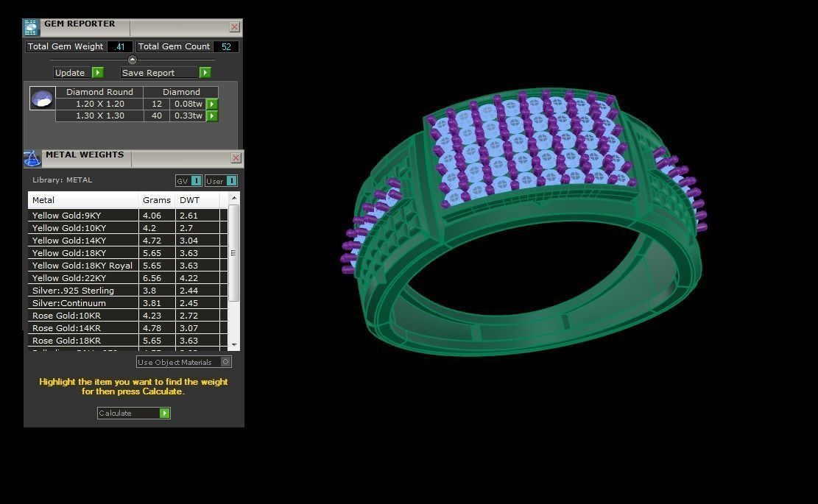Select the Yellow Gold:18KY row
818x504 pixels.
(x=128, y=253)
